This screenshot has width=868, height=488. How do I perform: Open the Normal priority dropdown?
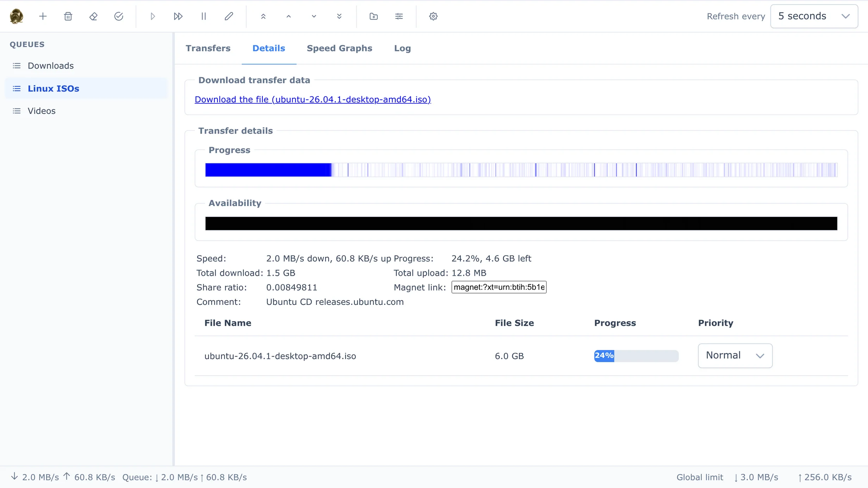pos(735,356)
